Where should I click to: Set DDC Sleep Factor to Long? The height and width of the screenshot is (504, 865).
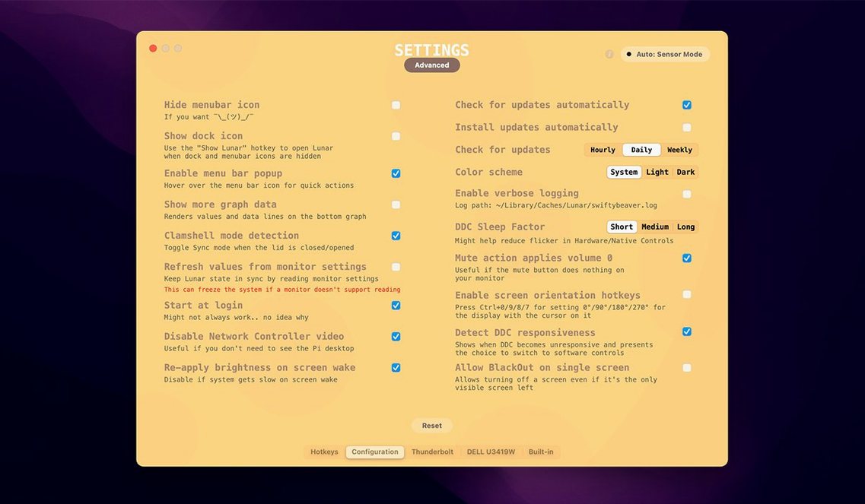[685, 227]
